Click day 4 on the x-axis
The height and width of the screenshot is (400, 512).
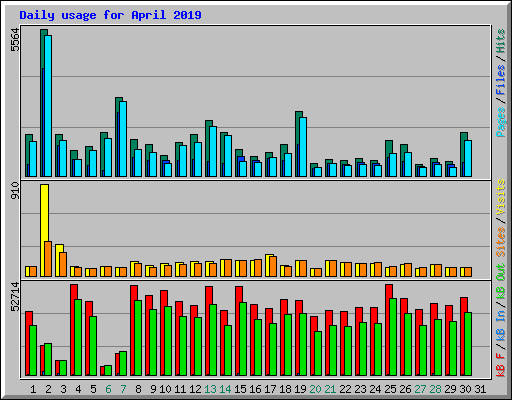[x=78, y=389]
